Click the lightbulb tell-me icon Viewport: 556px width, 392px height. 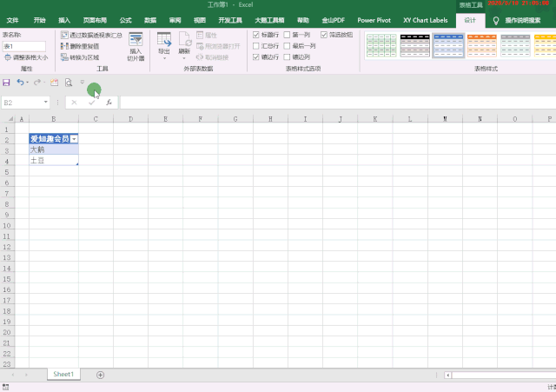pos(496,21)
